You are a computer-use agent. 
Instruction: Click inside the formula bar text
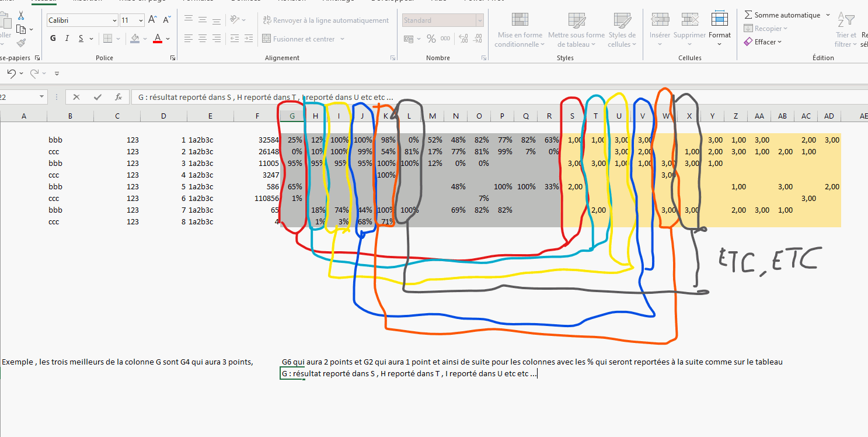pos(409,97)
